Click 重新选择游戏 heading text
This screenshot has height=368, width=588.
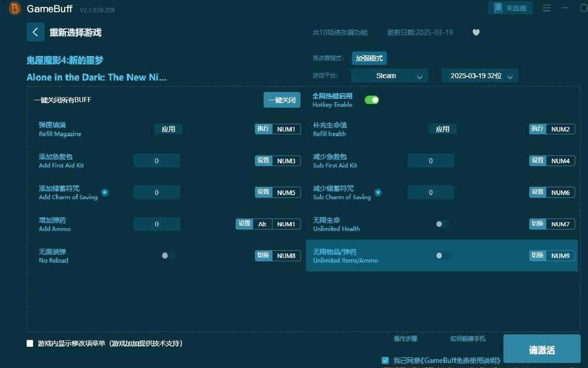click(x=75, y=33)
